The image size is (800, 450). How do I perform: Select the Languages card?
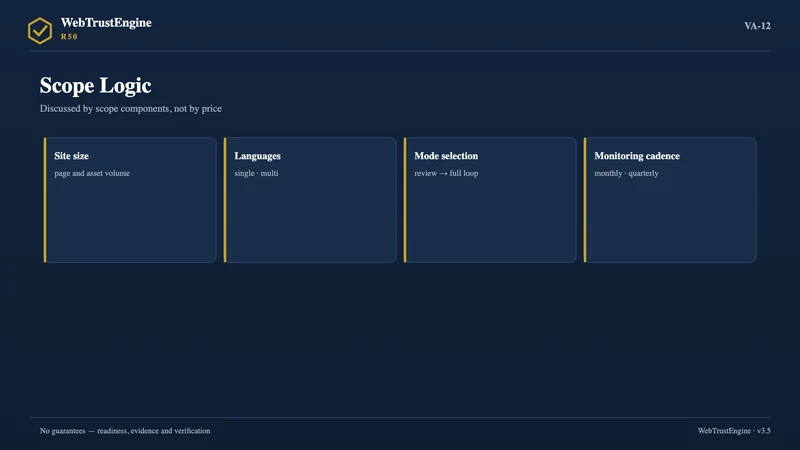coord(310,200)
